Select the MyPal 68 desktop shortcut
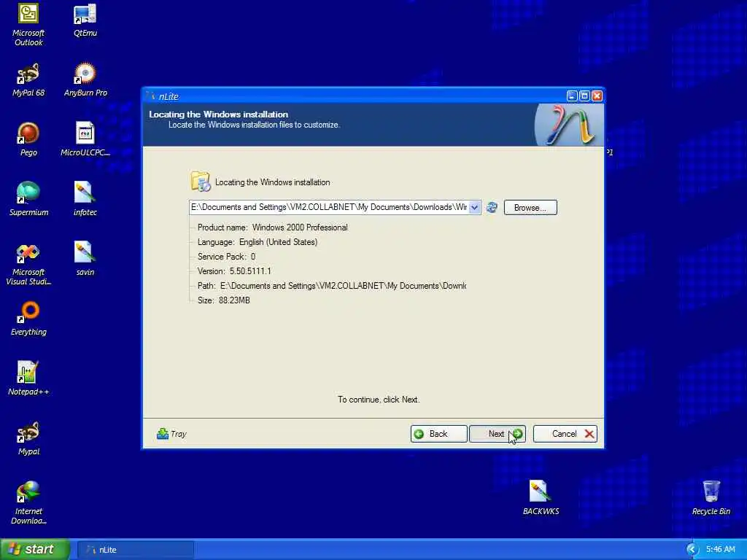This screenshot has width=747, height=560. (x=28, y=80)
